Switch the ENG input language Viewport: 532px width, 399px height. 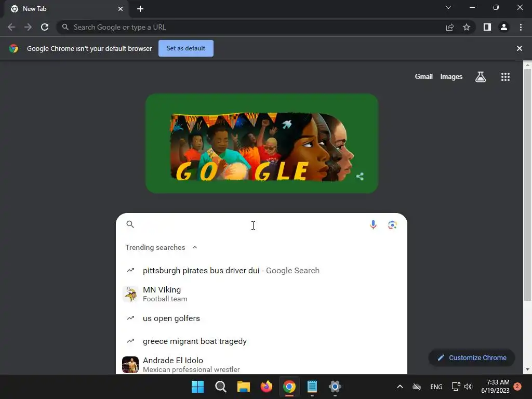pyautogui.click(x=436, y=387)
